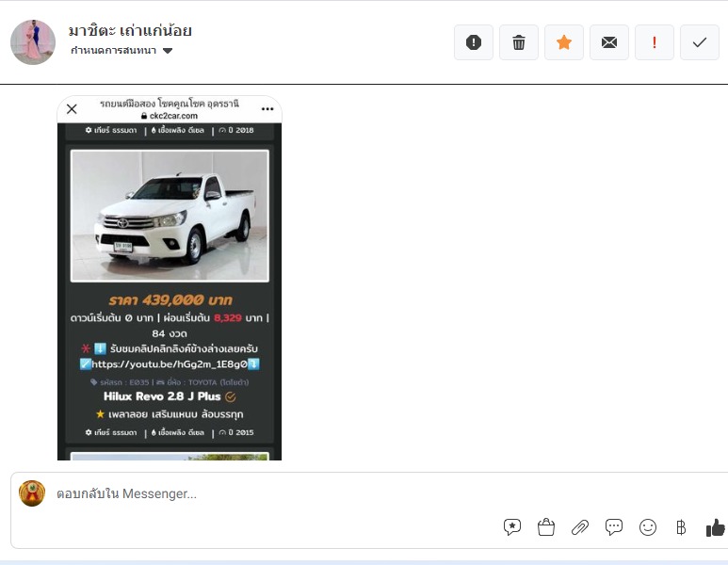728x565 pixels.
Task: View customer profile picture avatar
Action: point(33,41)
